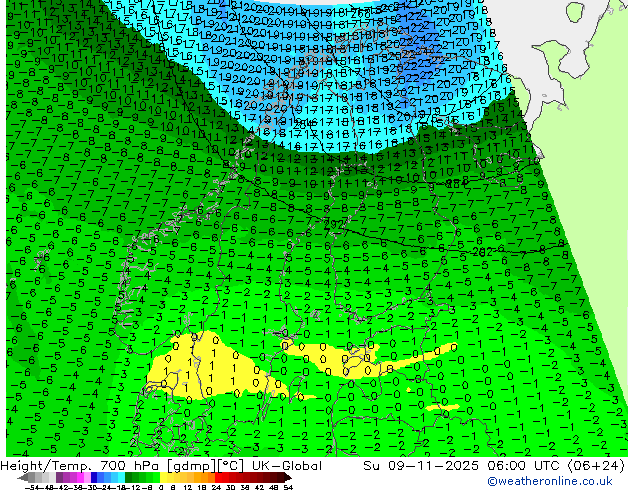This screenshot has height=490, width=634.
Task: Open the ©weatheronline.co.uk link
Action: 550,481
